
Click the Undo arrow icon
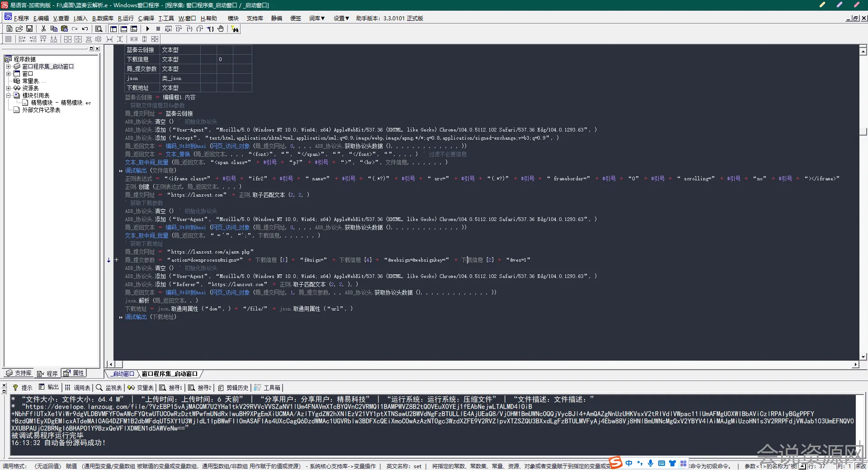click(x=85, y=29)
